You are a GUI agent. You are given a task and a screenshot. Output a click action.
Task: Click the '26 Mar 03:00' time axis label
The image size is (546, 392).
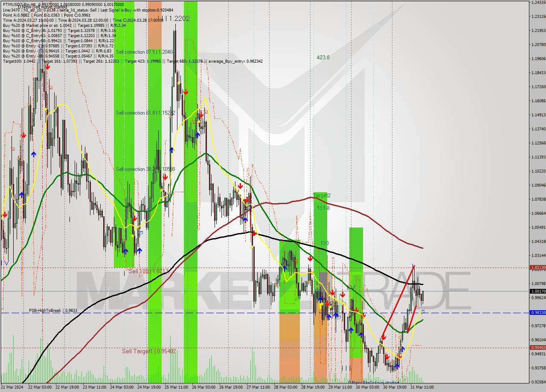[x=203, y=387]
